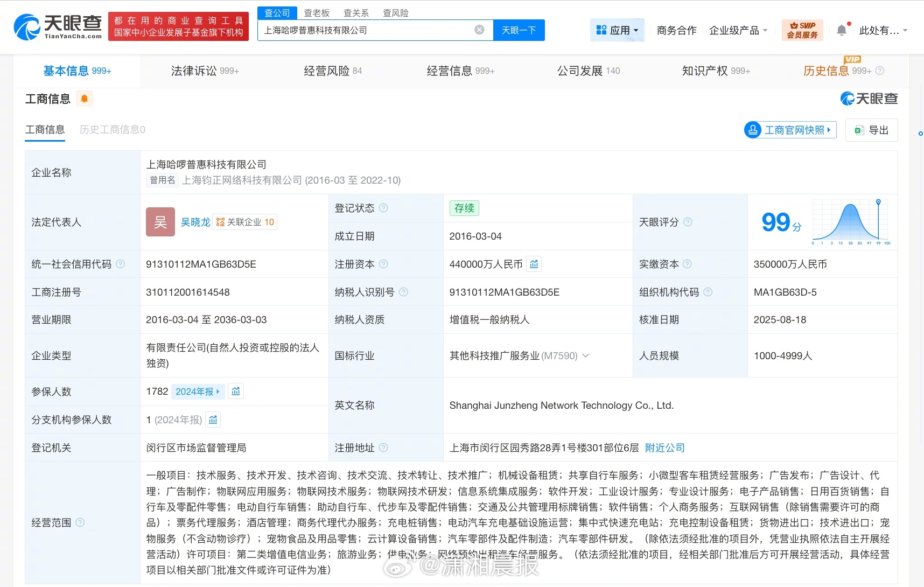The height and width of the screenshot is (587, 924).
Task: Click the chart icon next to 参保人数 1782
Action: tap(235, 391)
